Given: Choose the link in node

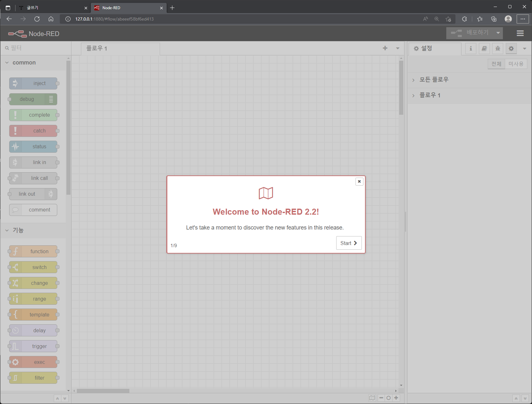Looking at the screenshot, I should pos(33,162).
